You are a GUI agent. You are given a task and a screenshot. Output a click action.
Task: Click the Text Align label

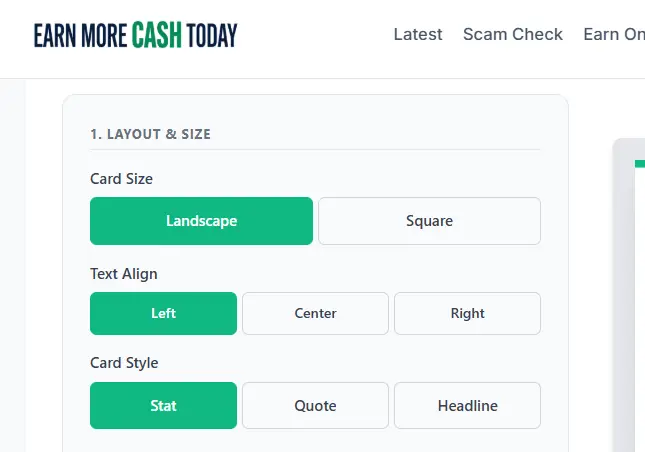123,273
